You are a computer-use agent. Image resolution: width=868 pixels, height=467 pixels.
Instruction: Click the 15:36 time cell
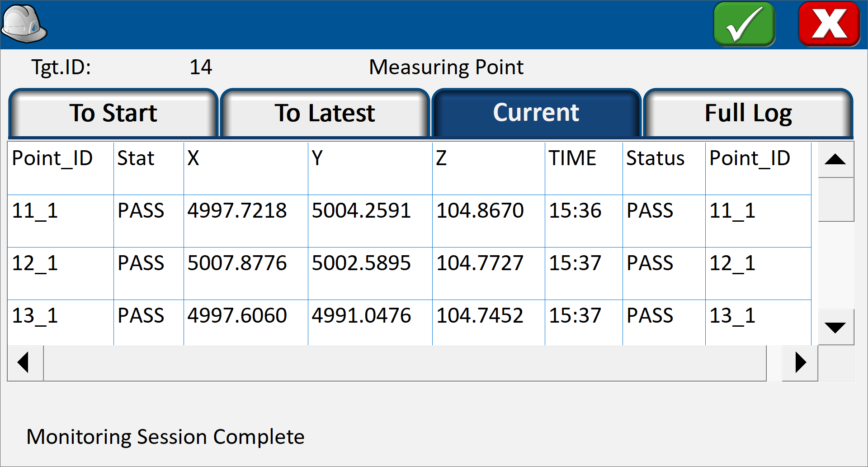[x=584, y=221]
